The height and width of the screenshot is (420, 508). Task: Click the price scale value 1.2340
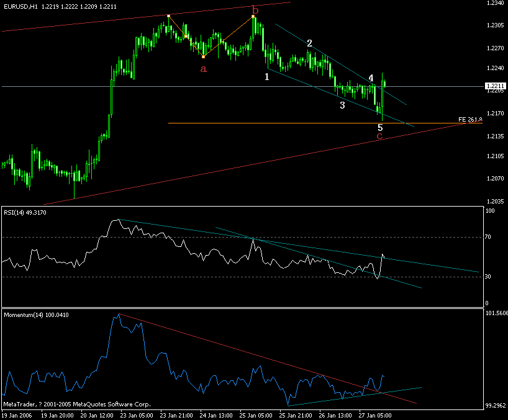[x=496, y=3]
